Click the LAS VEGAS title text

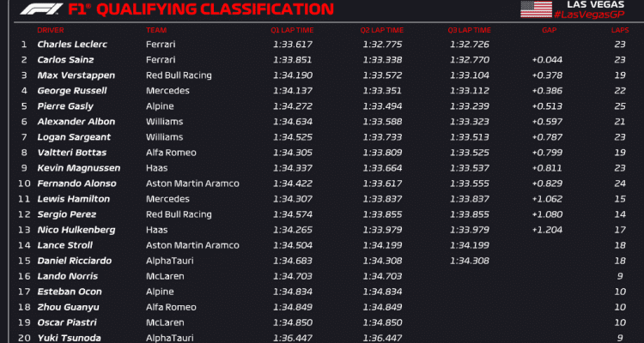click(x=595, y=4)
